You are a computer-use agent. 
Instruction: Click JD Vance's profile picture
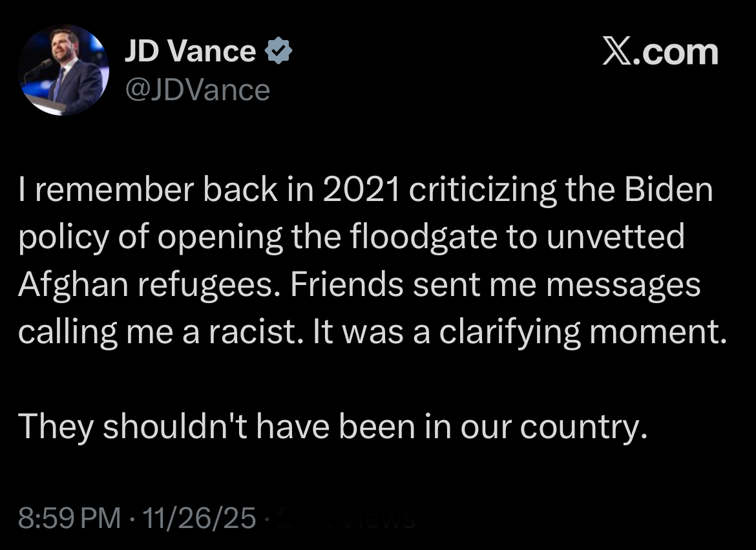pos(63,70)
